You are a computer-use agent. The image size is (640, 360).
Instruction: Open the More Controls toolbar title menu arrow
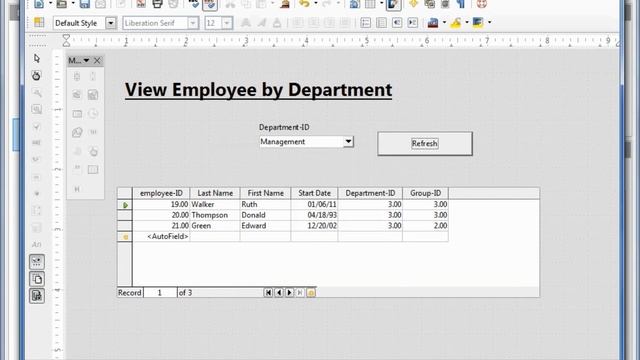pos(87,60)
